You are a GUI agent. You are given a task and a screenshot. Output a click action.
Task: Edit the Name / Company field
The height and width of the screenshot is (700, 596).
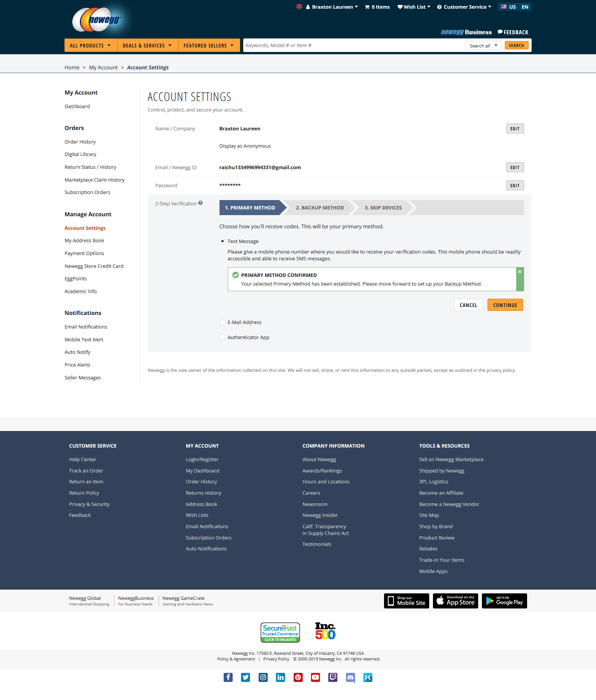tap(515, 129)
